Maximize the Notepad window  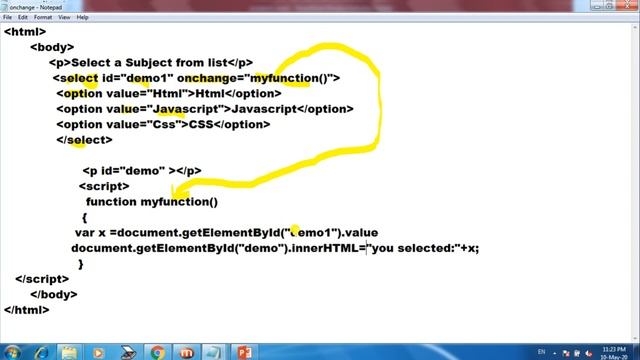coord(609,6)
